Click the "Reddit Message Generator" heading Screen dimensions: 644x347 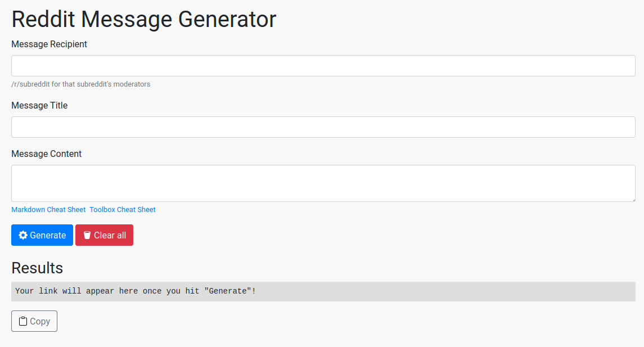[143, 19]
